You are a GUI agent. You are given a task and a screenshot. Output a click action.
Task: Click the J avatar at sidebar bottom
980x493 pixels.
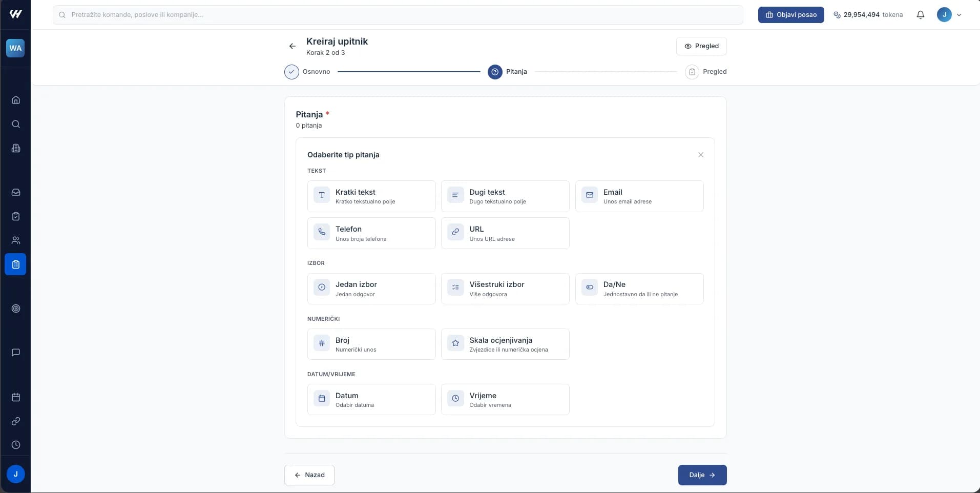point(15,474)
